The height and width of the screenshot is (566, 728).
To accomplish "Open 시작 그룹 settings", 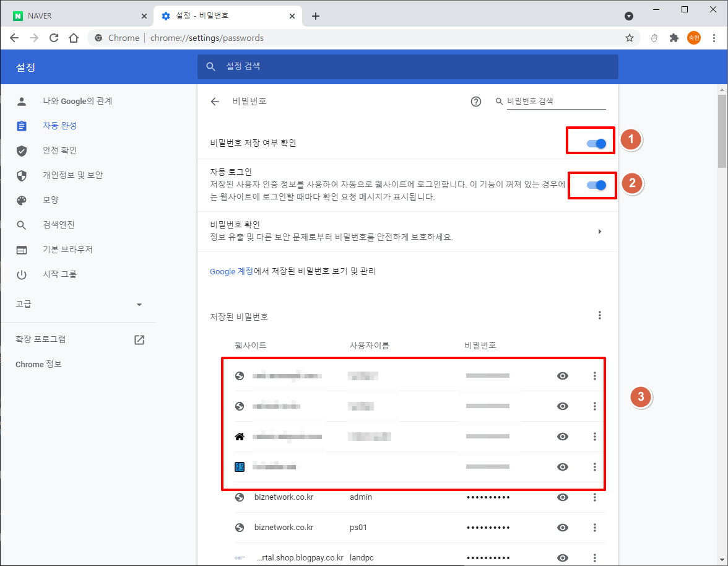I will 60,274.
